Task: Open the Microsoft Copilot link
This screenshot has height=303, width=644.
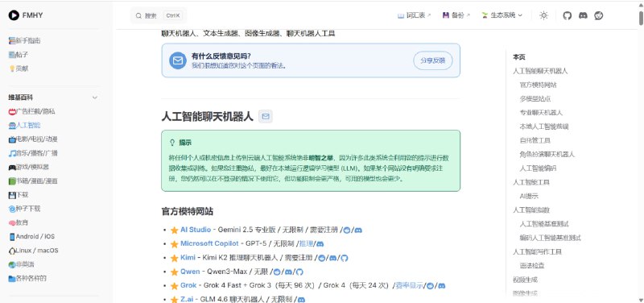Action: coord(209,244)
